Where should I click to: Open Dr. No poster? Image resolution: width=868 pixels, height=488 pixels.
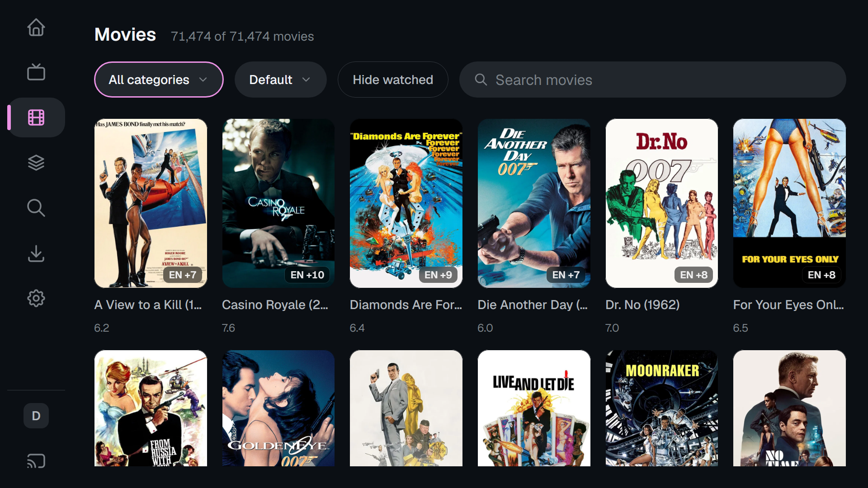tap(662, 203)
